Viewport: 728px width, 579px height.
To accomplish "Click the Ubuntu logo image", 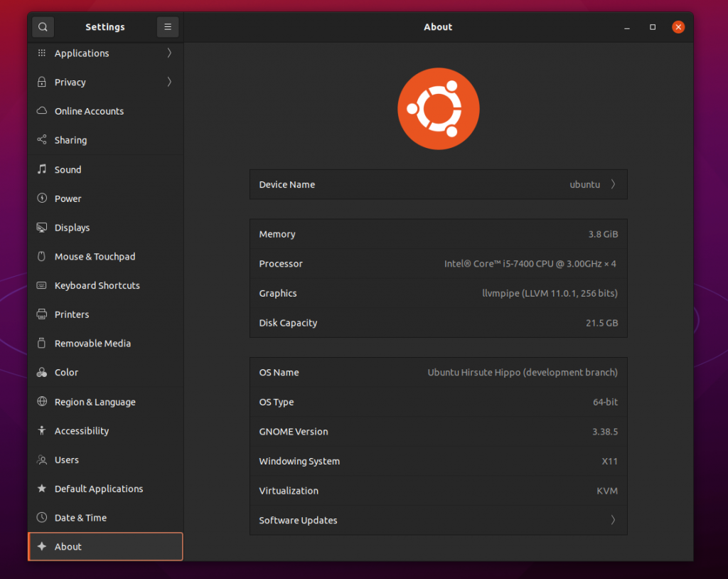I will click(x=438, y=109).
